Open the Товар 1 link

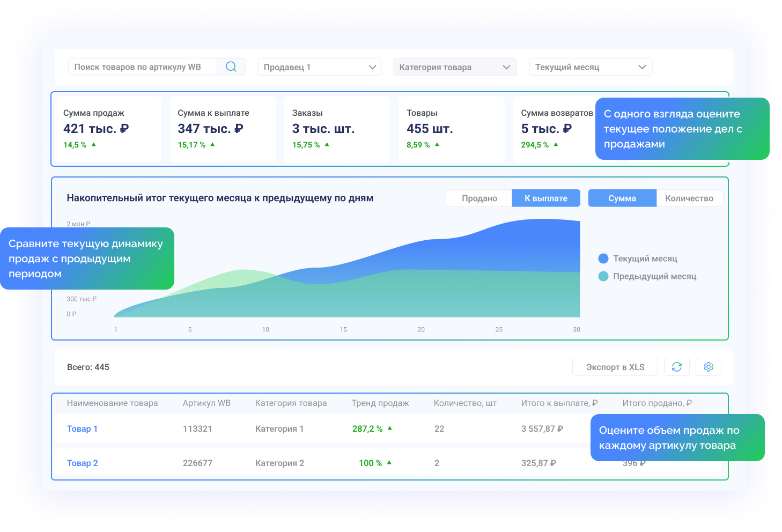coord(82,428)
